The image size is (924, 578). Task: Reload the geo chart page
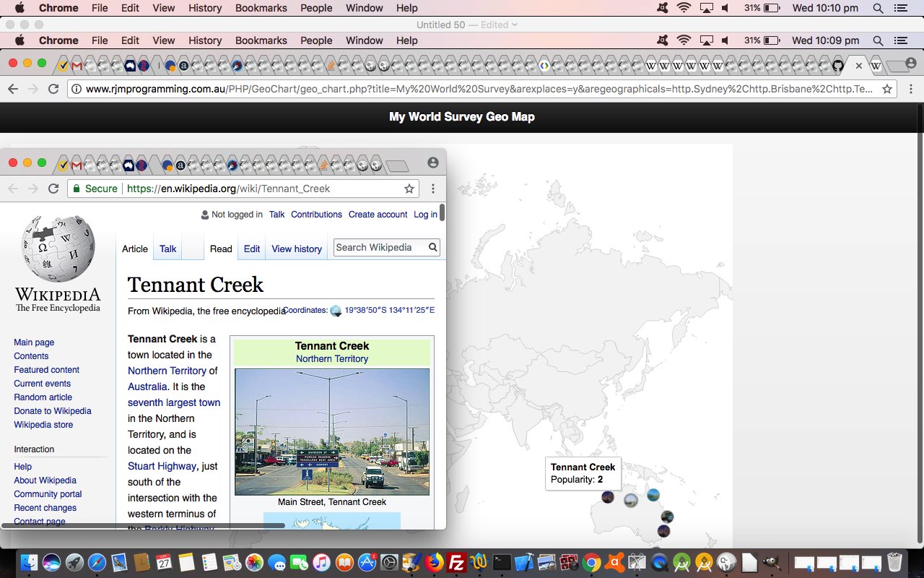[x=53, y=89]
